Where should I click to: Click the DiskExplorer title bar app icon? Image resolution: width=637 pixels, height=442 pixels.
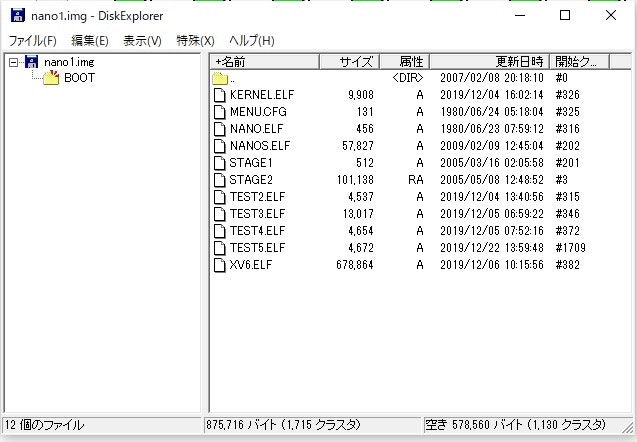[17, 15]
